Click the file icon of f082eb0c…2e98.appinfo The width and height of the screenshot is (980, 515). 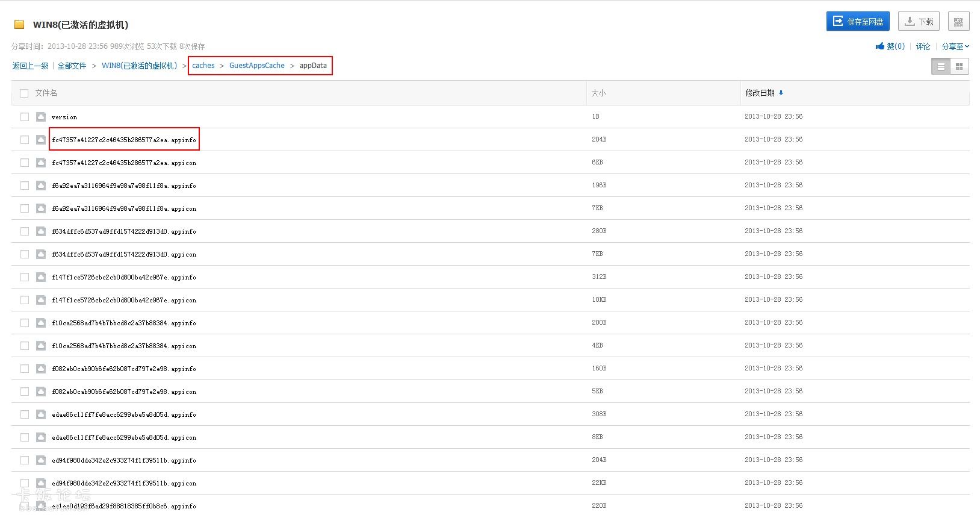[x=41, y=369]
